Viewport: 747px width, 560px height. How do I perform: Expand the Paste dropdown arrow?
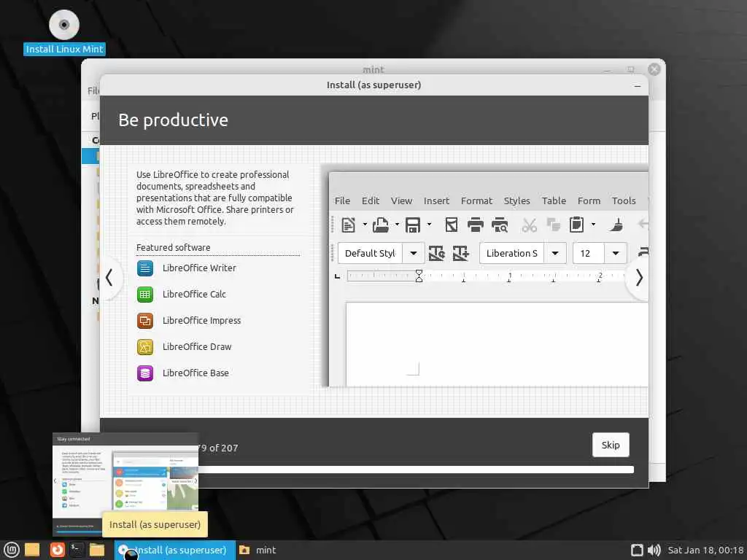tap(593, 225)
